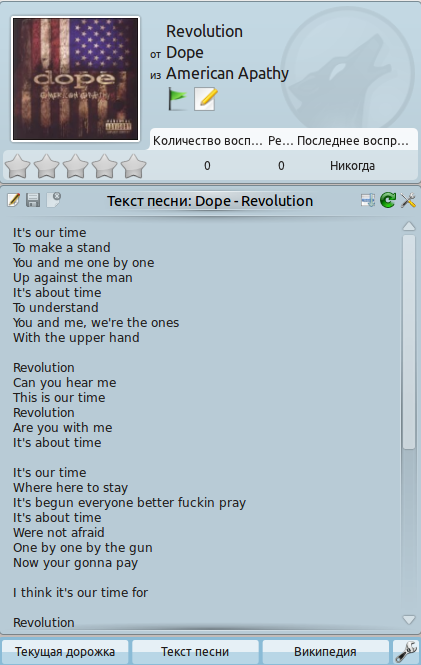
Task: Switch to the Текущая дорожка tab
Action: click(65, 652)
